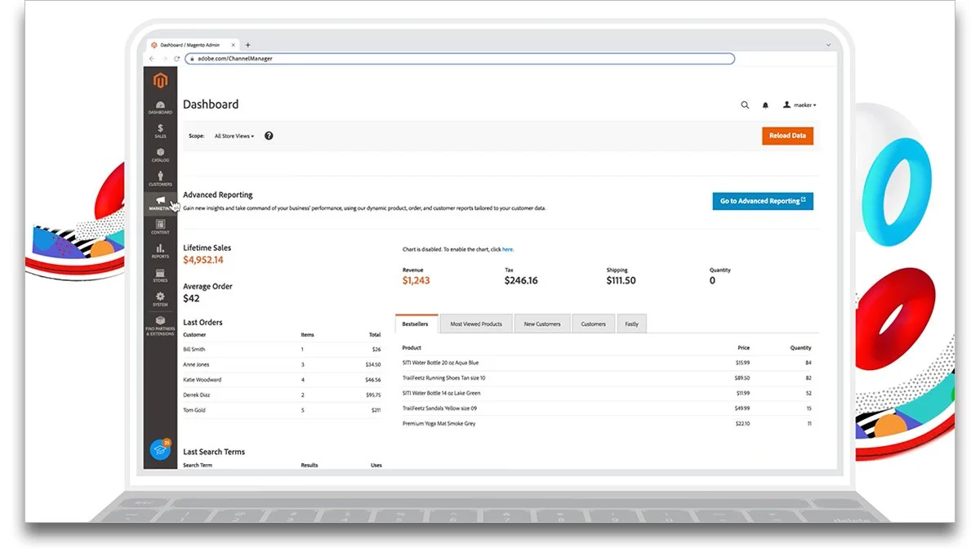Open a new browser tab
The width and height of the screenshot is (980, 549).
tap(248, 45)
